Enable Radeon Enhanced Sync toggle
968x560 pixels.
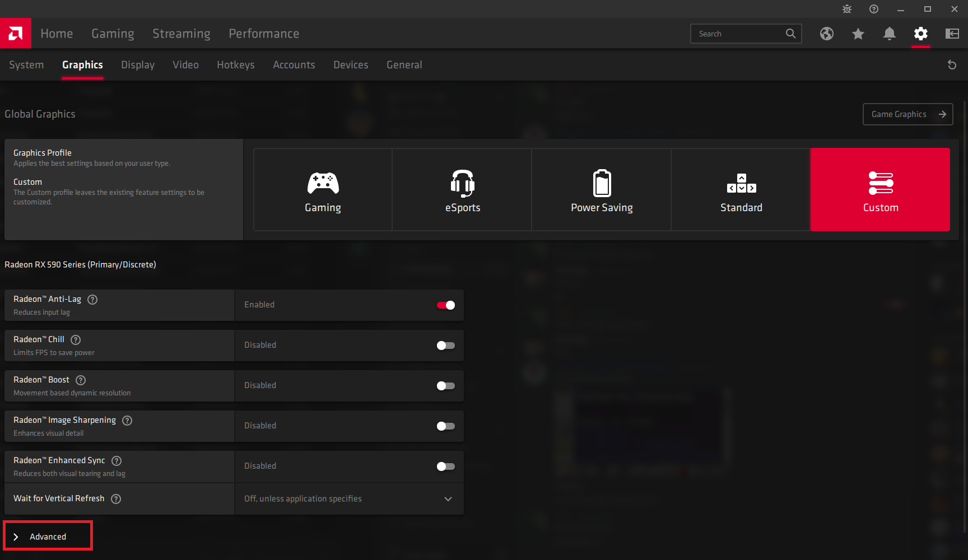pyautogui.click(x=446, y=466)
